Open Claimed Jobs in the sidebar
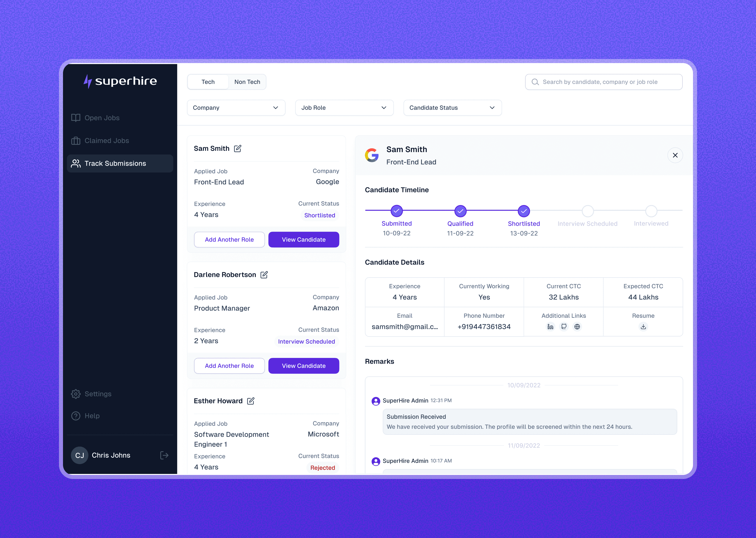 107,140
